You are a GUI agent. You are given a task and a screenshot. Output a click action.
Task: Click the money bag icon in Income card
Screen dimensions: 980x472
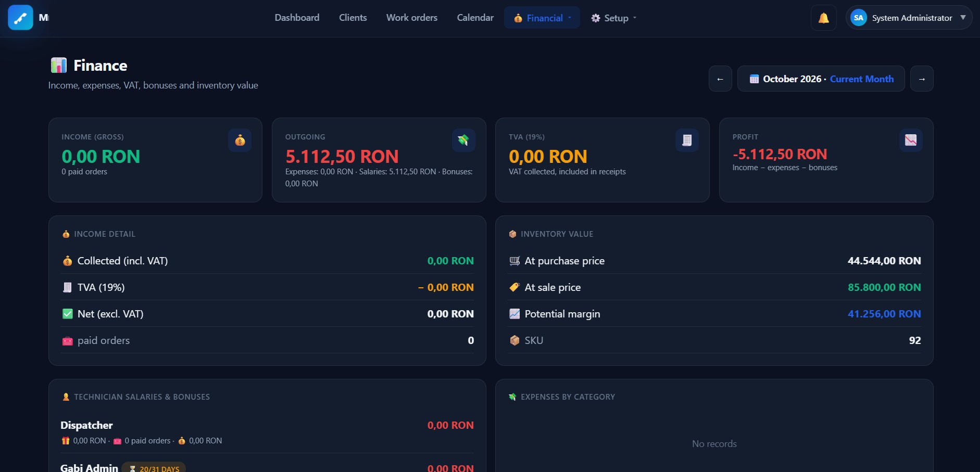click(240, 140)
